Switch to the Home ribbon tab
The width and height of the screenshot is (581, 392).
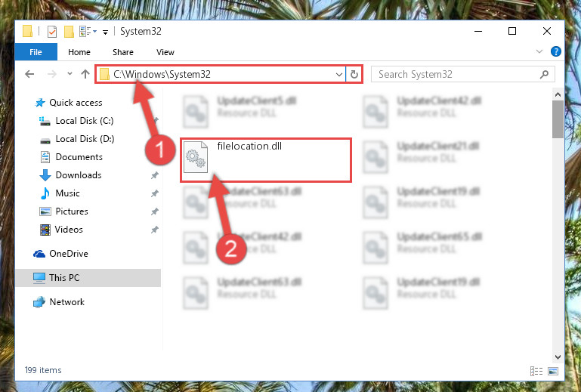[x=79, y=52]
